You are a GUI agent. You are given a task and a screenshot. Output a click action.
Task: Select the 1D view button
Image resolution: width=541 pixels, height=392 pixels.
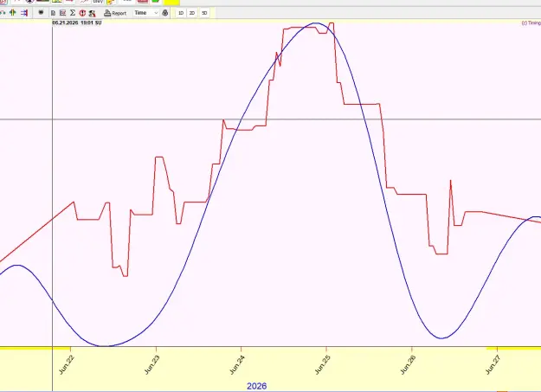click(181, 13)
